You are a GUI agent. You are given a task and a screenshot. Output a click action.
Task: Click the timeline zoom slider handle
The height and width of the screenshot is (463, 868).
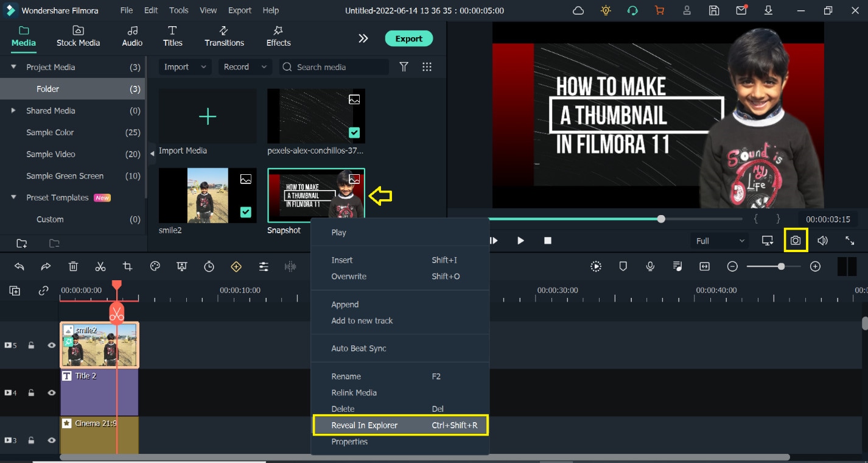tap(781, 266)
